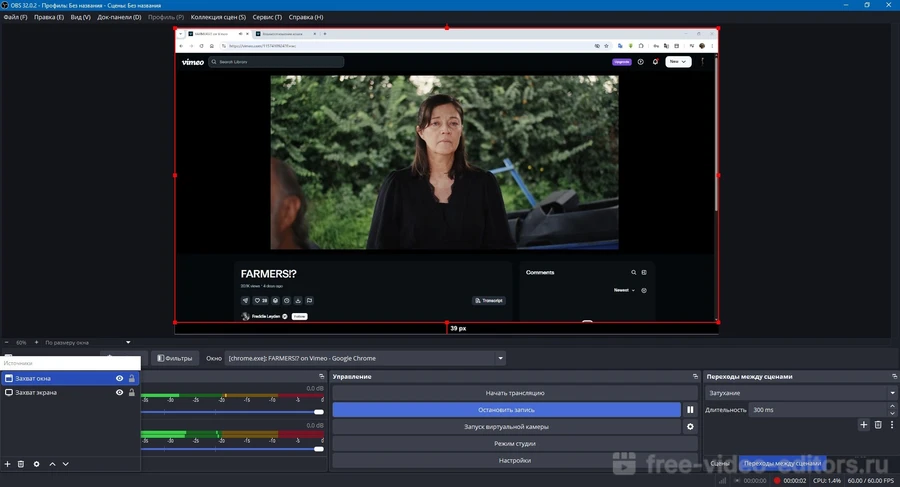Open the Коллекция сцен menu

pos(218,17)
